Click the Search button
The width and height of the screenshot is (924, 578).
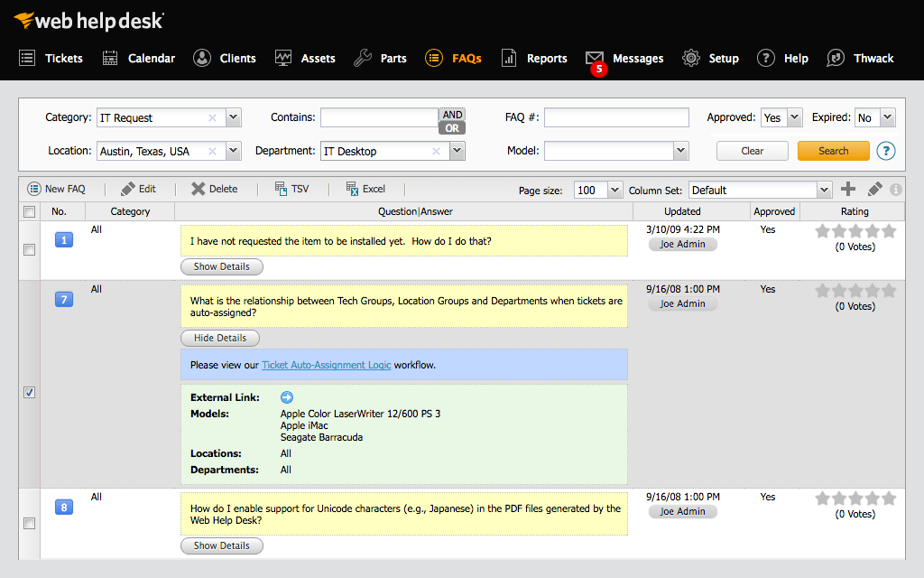[x=833, y=151]
